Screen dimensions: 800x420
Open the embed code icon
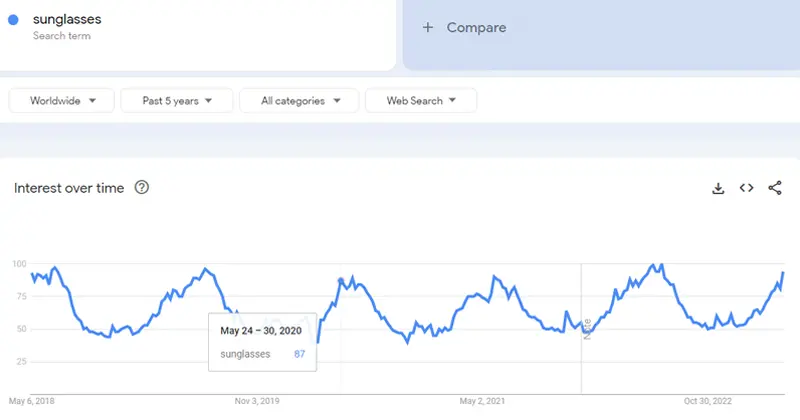point(746,188)
